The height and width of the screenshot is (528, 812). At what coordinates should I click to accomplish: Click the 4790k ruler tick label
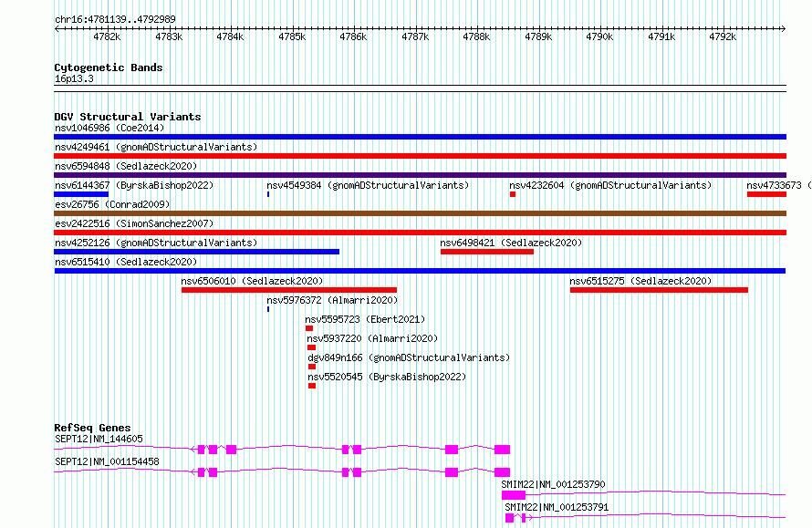pos(599,36)
